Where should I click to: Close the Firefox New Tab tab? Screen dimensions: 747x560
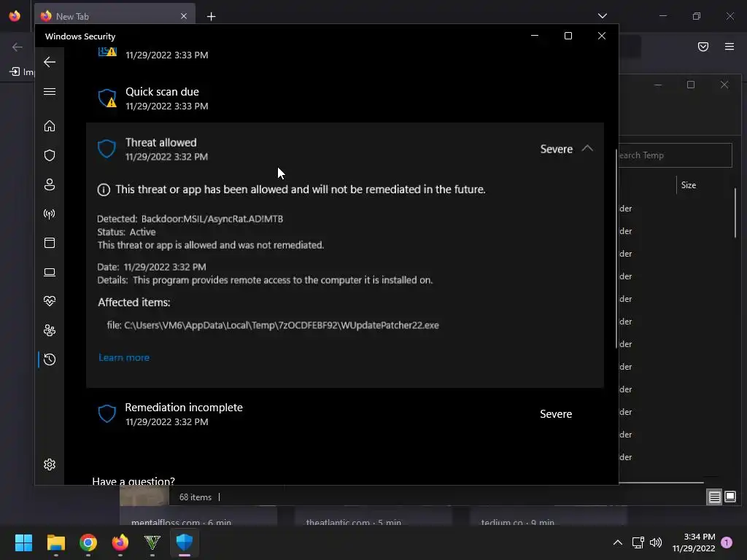[x=184, y=16]
